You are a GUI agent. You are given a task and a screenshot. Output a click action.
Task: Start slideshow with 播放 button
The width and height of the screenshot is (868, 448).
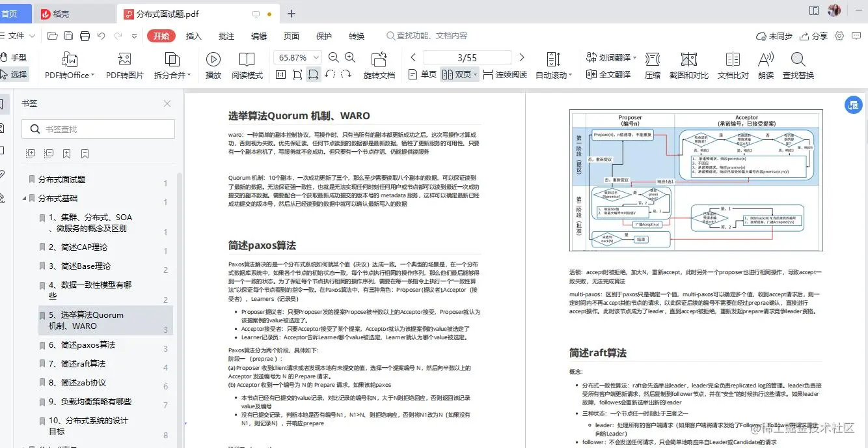tap(213, 66)
